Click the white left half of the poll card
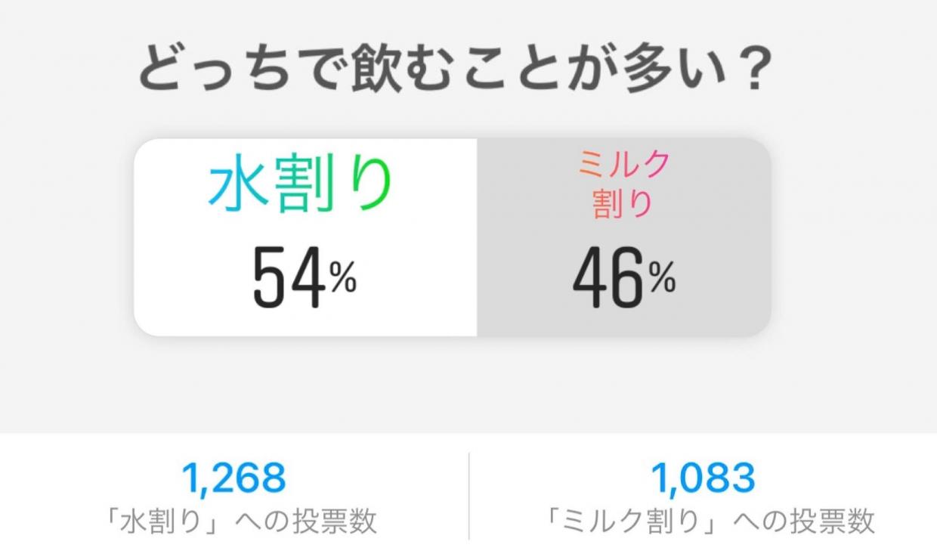 click(305, 237)
